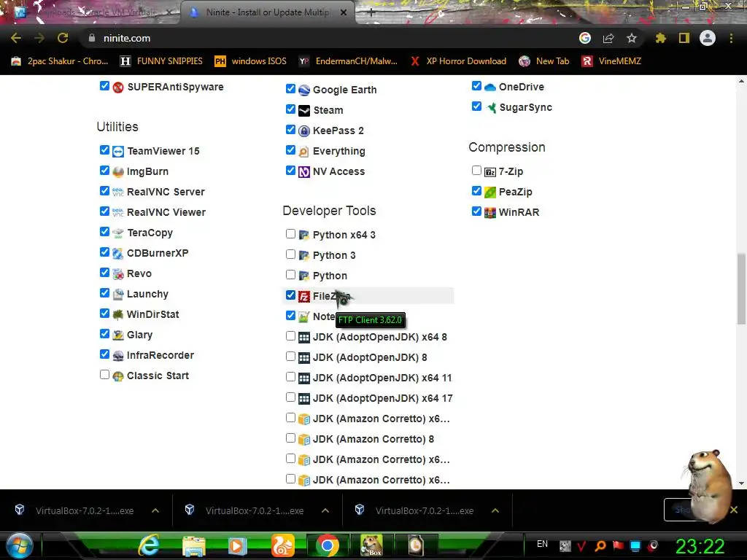Open Internet Explorer from taskbar

(149, 545)
